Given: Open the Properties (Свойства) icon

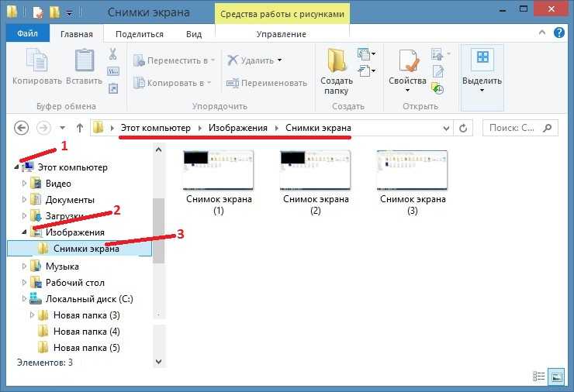Looking at the screenshot, I should 409,60.
